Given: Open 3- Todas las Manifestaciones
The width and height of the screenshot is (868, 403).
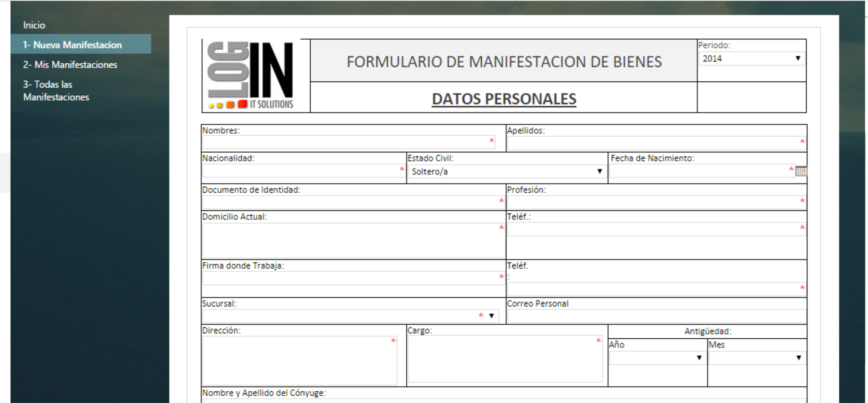Looking at the screenshot, I should [56, 90].
